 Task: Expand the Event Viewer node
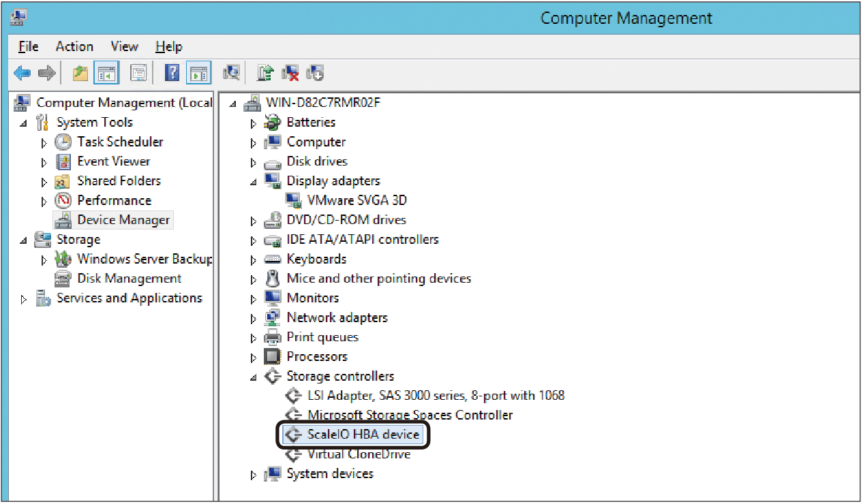tap(44, 163)
